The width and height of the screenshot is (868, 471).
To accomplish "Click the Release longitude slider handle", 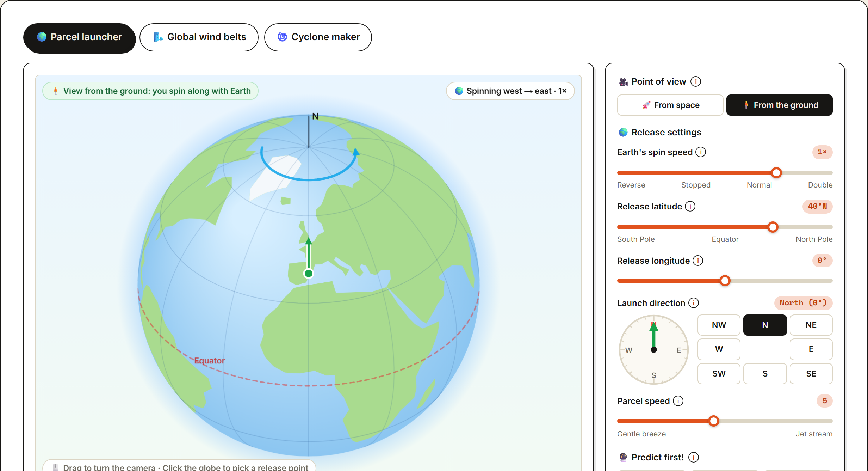I will point(725,281).
